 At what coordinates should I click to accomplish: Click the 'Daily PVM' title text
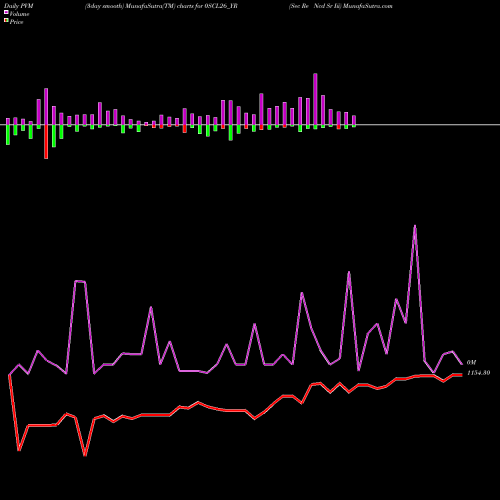pyautogui.click(x=19, y=6)
